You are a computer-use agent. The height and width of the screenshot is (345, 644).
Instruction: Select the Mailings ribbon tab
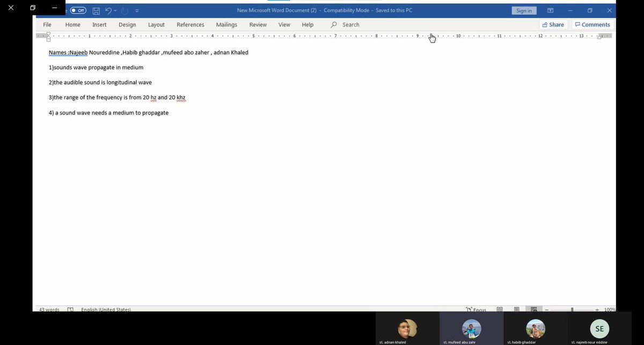(x=227, y=25)
